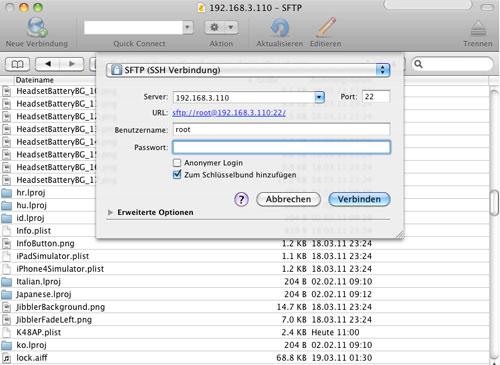
Task: Click the size 68.8 KB
Action: (x=291, y=358)
